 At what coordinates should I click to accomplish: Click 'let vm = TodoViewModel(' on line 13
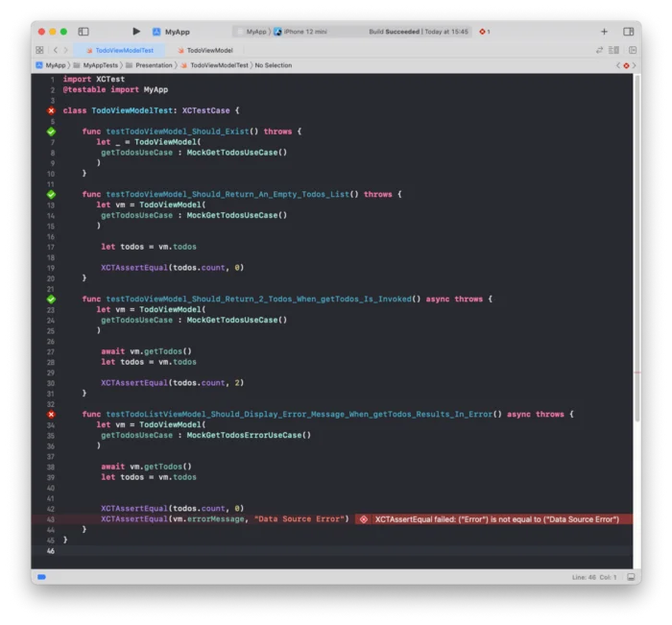tap(151, 204)
